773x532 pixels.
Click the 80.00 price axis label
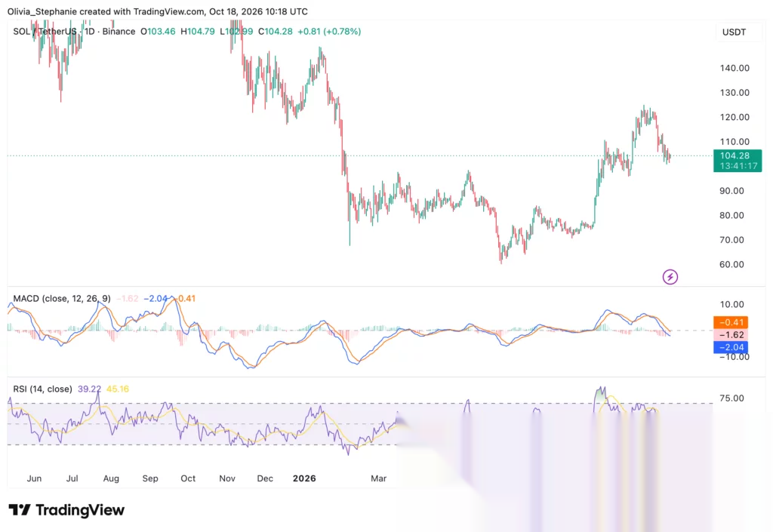731,215
